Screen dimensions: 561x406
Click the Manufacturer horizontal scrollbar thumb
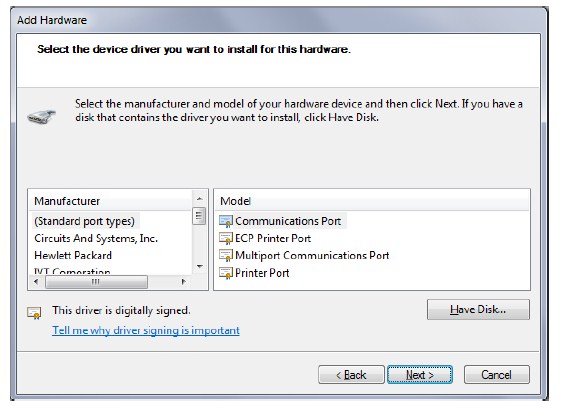[x=97, y=282]
